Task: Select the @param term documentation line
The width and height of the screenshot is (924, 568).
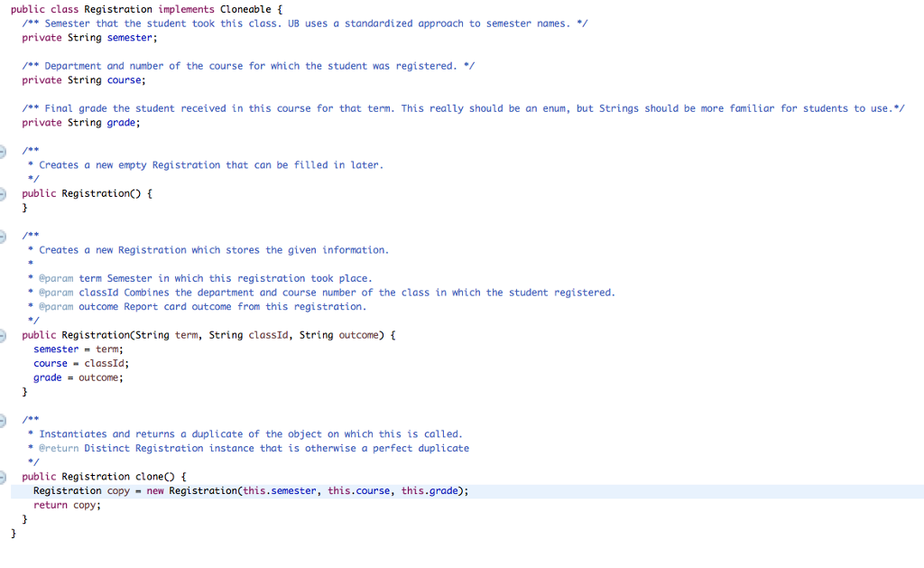Action: pos(180,277)
